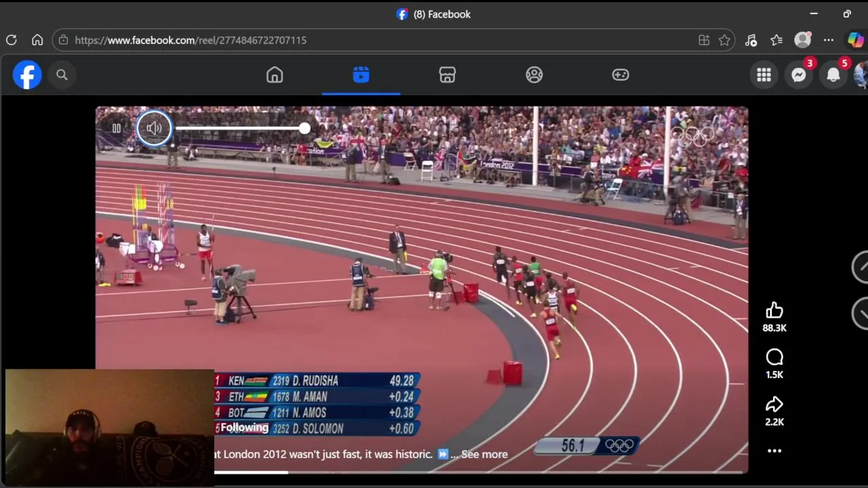Open Facebook notifications bell
Viewport: 868px width, 488px height.
point(833,75)
